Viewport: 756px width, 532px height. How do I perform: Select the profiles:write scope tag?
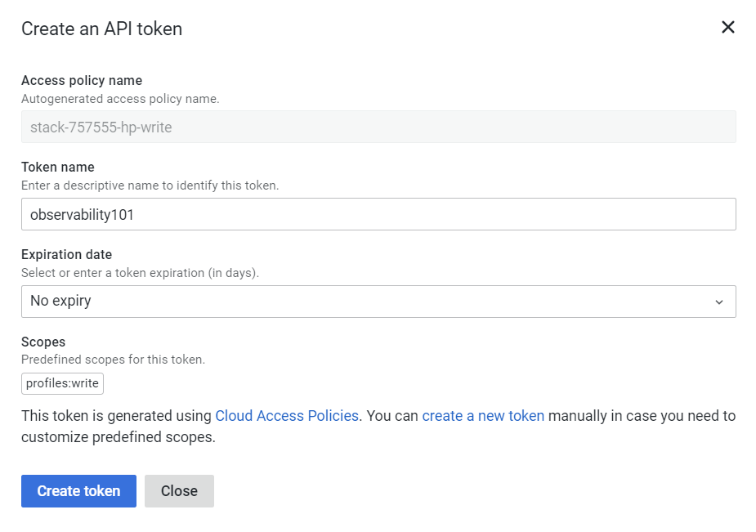[x=62, y=383]
